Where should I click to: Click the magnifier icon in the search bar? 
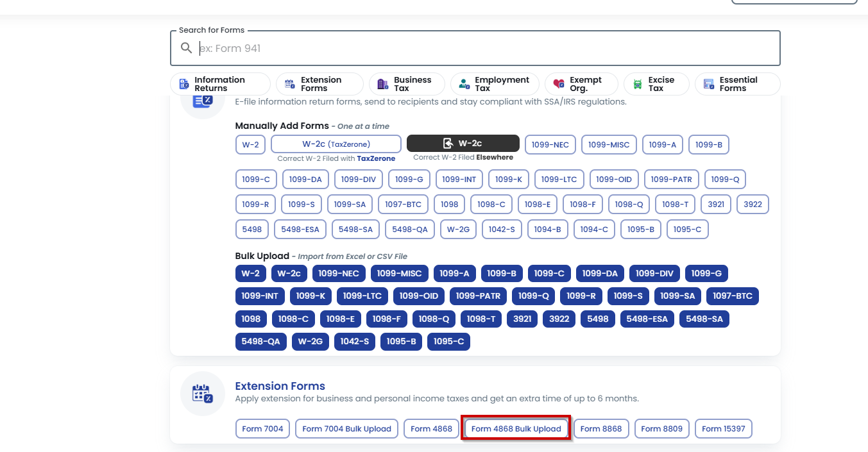187,48
